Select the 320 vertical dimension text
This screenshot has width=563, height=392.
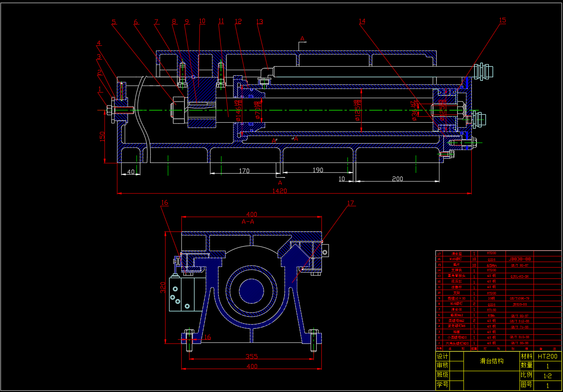point(163,287)
